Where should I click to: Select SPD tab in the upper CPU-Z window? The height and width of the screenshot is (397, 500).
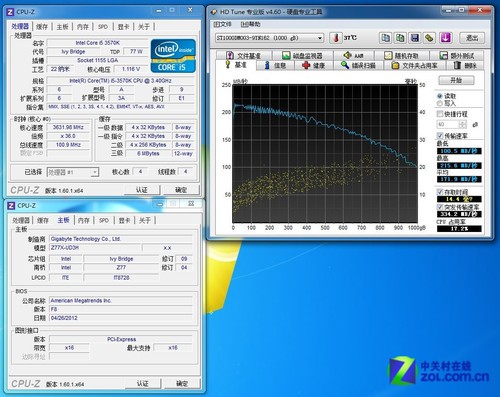click(103, 27)
